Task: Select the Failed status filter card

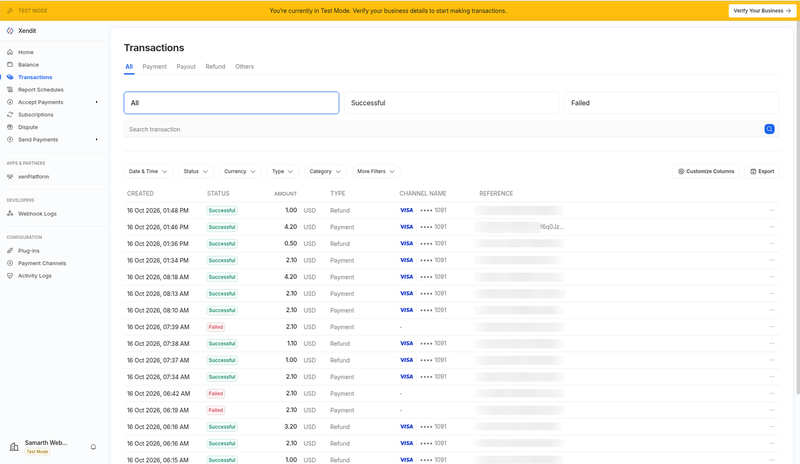Action: click(671, 103)
